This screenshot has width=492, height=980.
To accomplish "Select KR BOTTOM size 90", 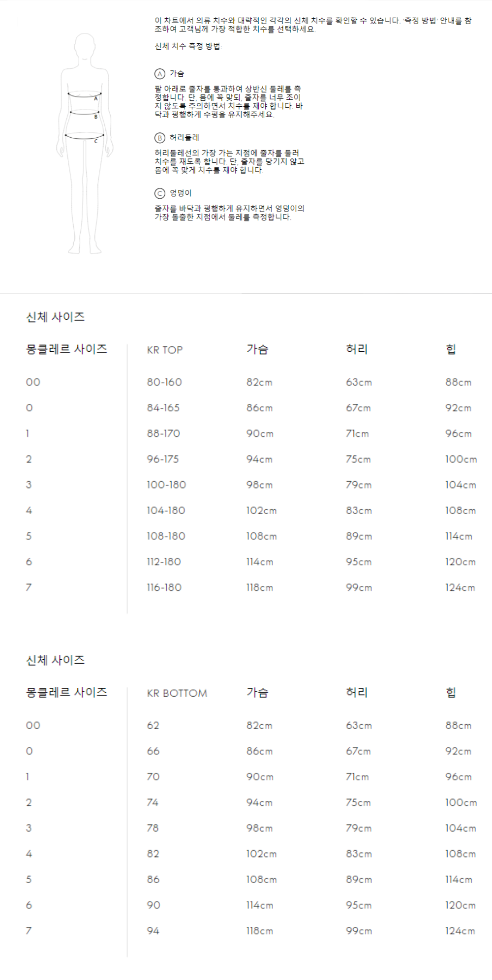I will 154,904.
